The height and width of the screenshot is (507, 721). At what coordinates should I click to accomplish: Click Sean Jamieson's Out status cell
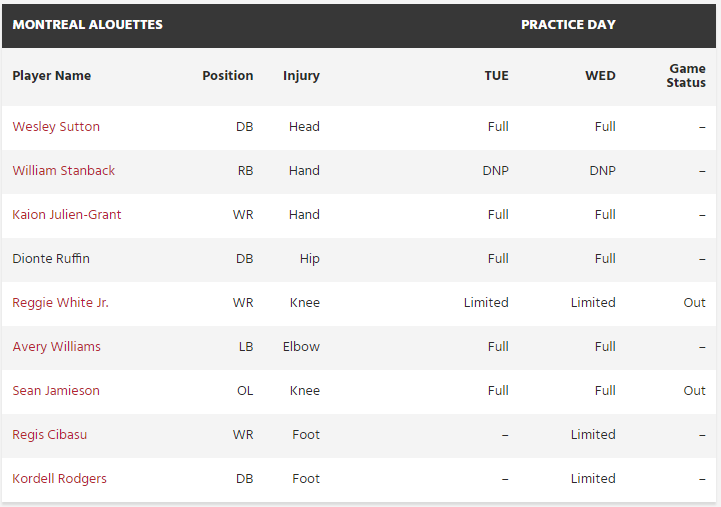[x=694, y=391]
